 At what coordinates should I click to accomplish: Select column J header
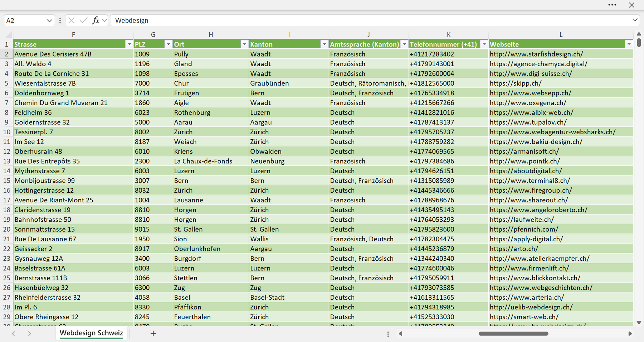coord(369,35)
